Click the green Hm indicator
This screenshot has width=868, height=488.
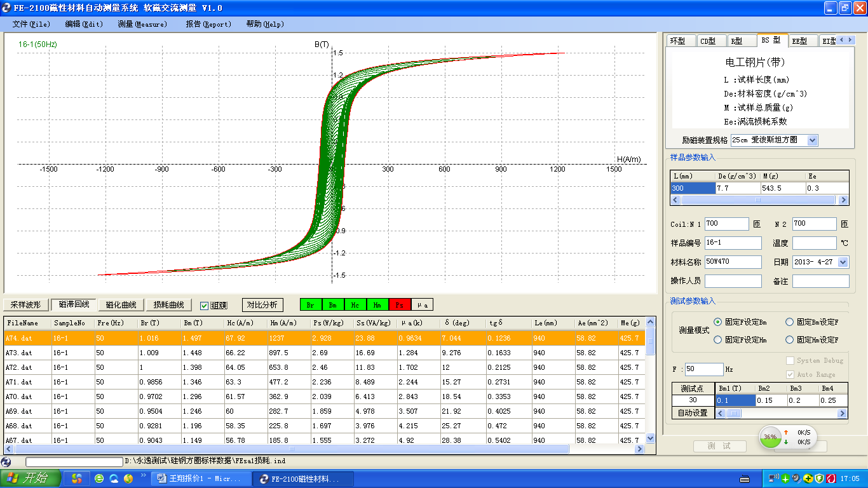377,305
